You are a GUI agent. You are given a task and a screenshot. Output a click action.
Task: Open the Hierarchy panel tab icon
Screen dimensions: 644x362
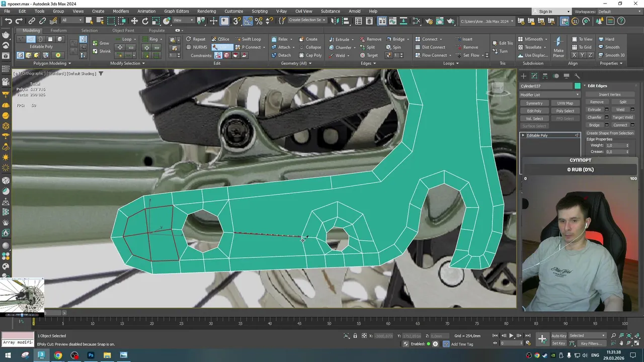click(x=545, y=76)
